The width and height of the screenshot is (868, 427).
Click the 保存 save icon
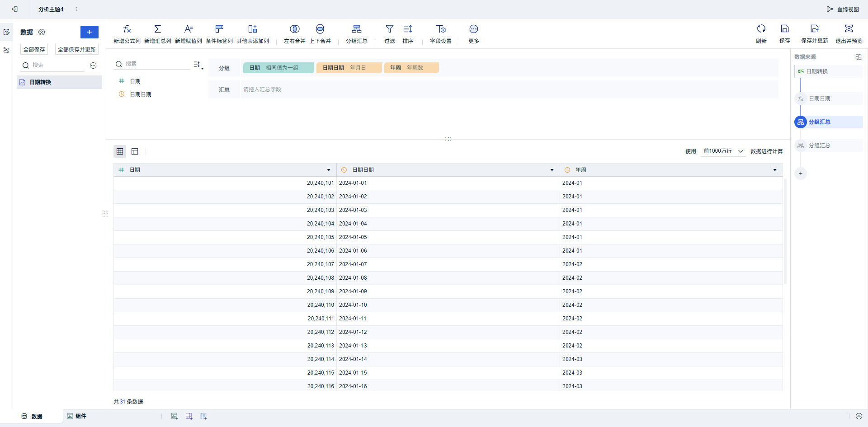(785, 29)
